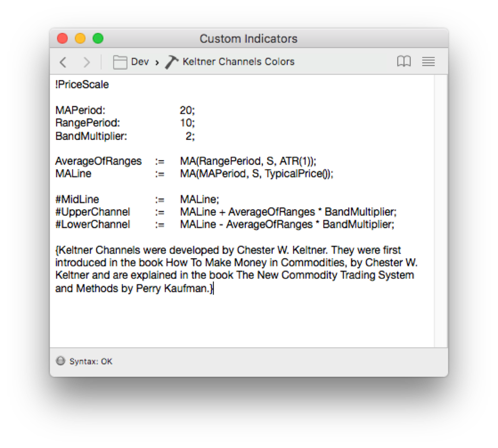Click the Syntax: OK status text

[91, 362]
